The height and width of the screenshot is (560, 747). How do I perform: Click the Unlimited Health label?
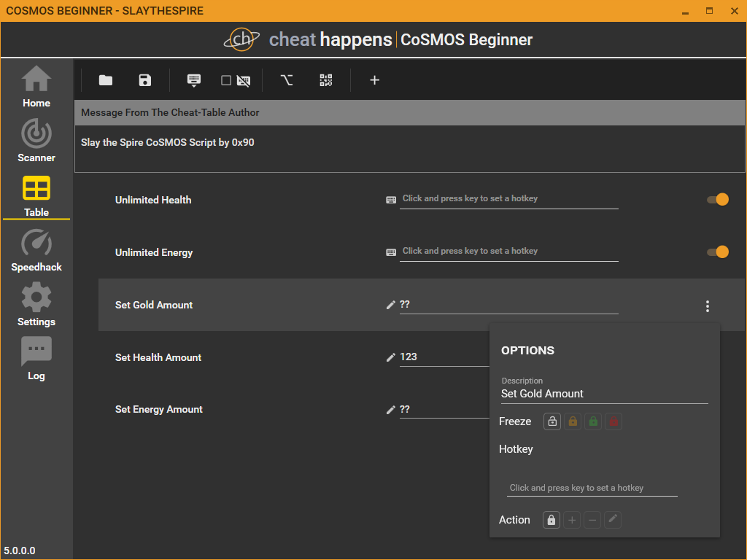point(153,200)
